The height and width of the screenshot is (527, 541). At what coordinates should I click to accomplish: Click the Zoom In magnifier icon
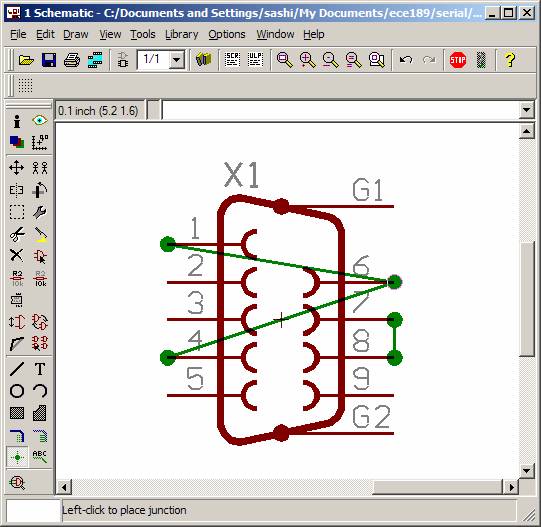(307, 60)
